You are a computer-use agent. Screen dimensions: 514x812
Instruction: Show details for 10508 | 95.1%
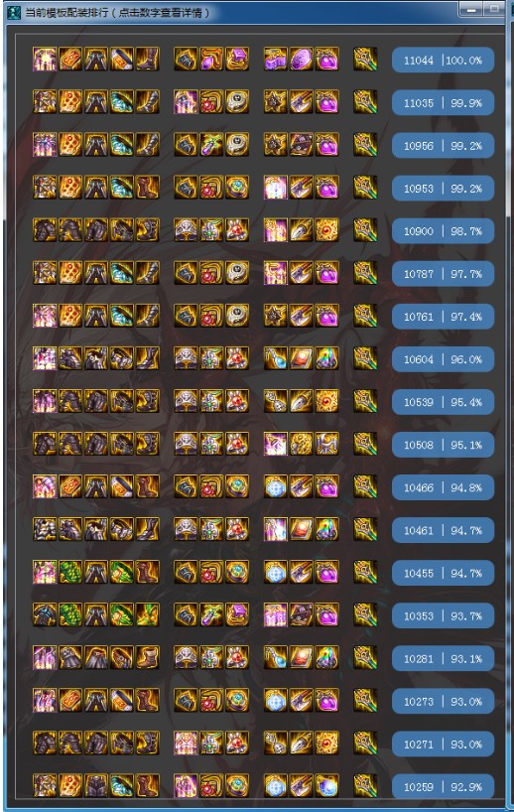443,445
